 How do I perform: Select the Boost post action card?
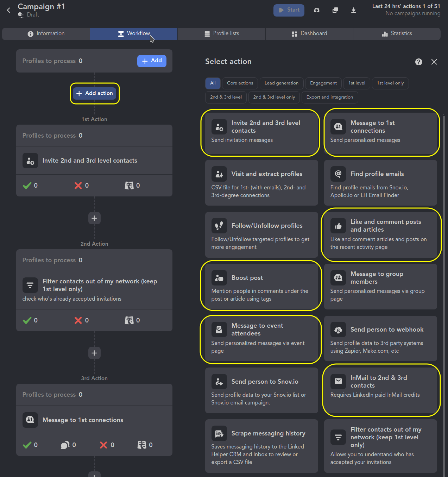point(261,286)
